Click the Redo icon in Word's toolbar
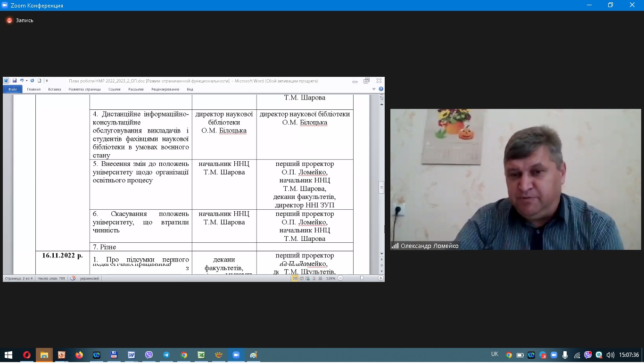Image resolution: width=644 pixels, height=363 pixels. point(32,81)
